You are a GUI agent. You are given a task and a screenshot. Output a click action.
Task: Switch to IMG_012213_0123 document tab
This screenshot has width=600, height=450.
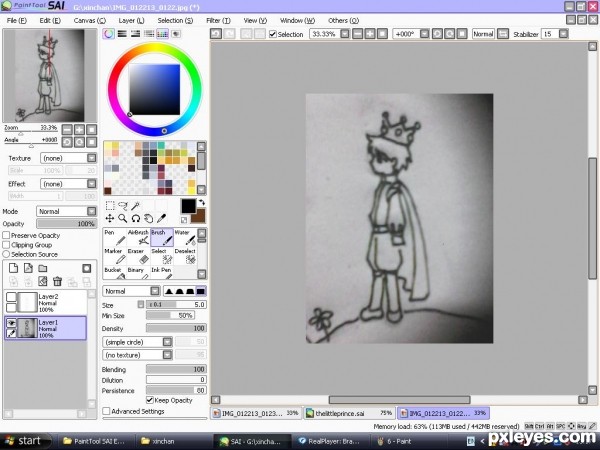256,413
